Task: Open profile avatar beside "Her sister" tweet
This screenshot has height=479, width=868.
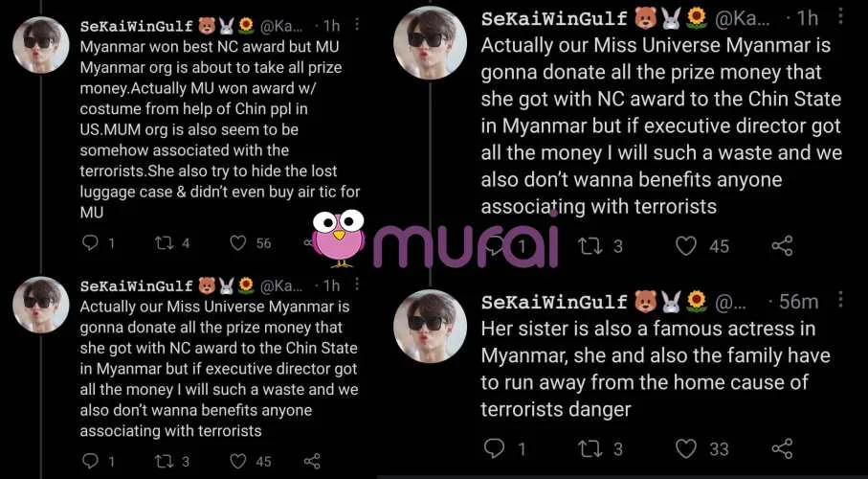Action: click(x=430, y=326)
